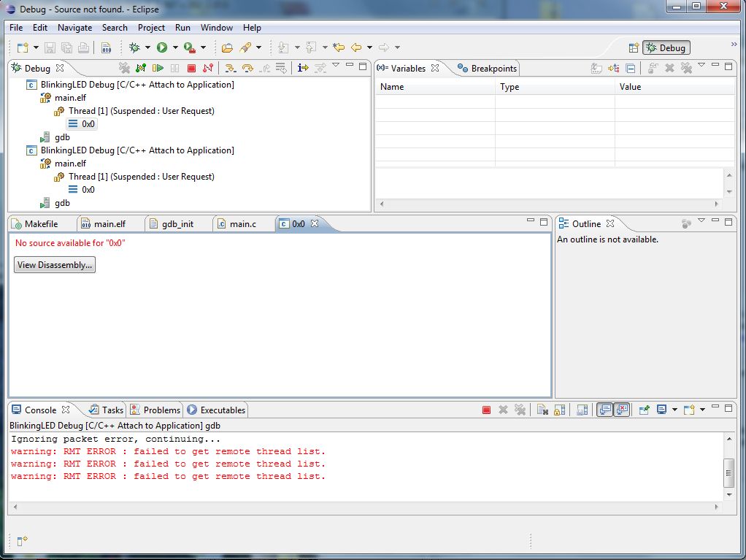Click the View Disassembly button
The image size is (746, 560).
pyautogui.click(x=55, y=265)
